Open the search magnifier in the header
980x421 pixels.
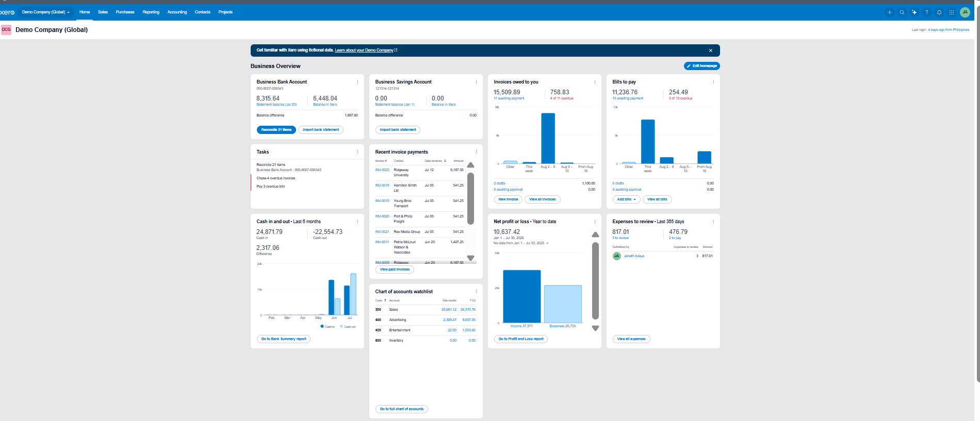pos(902,12)
